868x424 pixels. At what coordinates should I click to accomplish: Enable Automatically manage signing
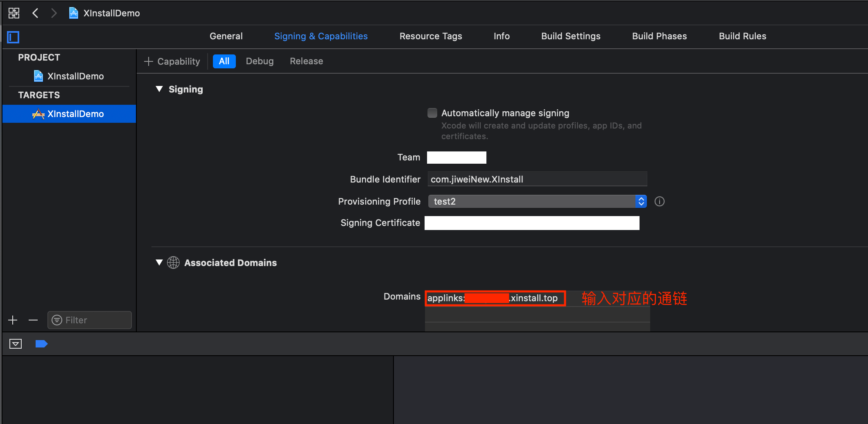pos(432,113)
